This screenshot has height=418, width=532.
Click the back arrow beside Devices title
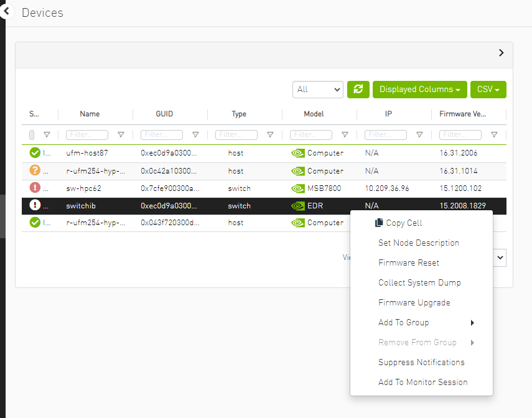(7, 11)
